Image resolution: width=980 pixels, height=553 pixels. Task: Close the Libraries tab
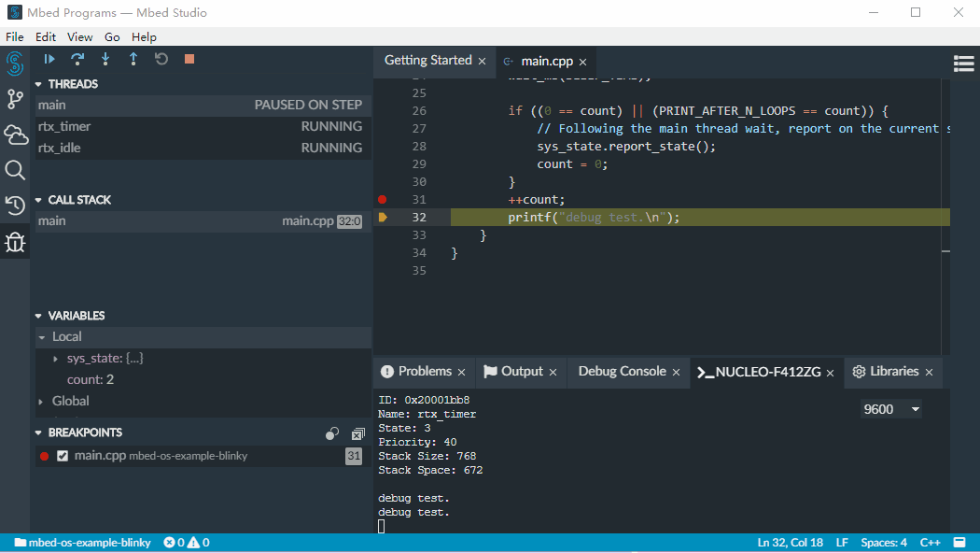[929, 372]
